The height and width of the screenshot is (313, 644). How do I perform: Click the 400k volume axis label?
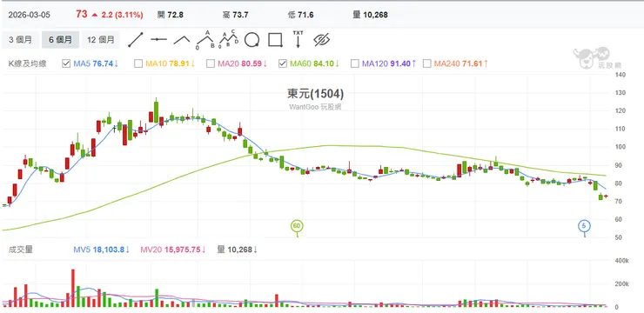coord(622,261)
